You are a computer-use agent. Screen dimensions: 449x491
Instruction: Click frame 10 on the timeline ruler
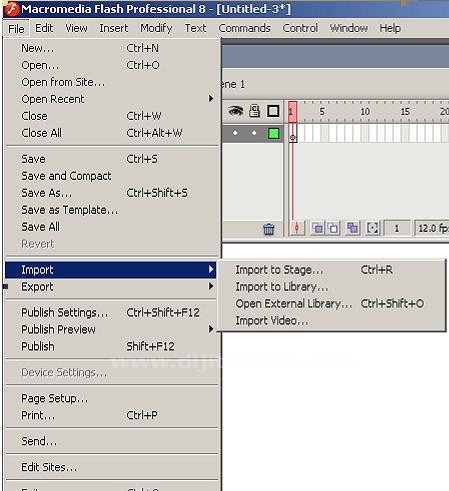tap(365, 112)
